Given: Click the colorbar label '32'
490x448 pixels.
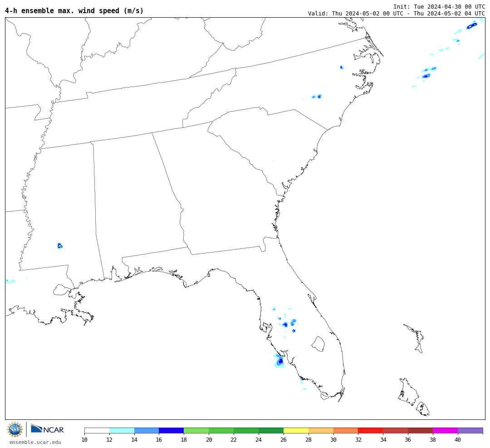Looking at the screenshot, I should (358, 440).
